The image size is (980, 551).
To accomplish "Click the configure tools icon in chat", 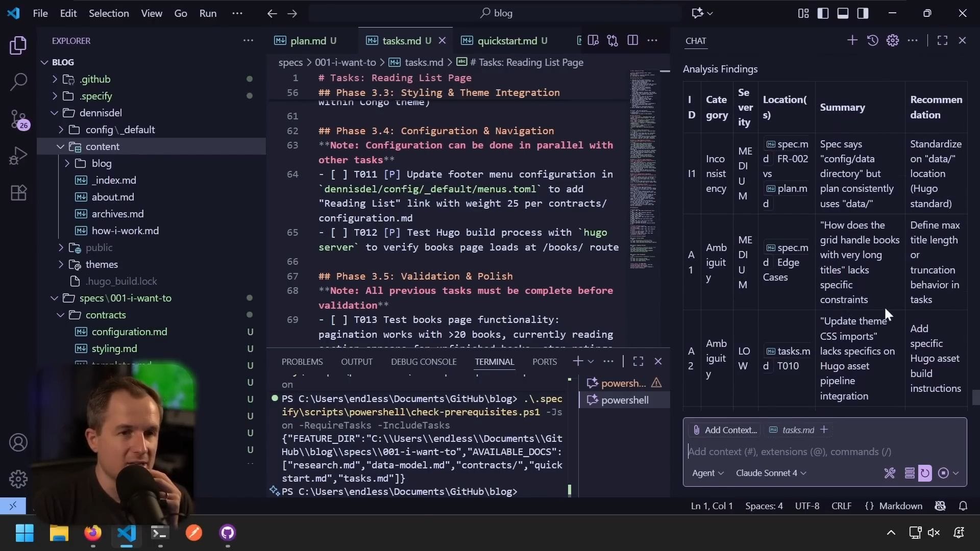I will coord(889,473).
